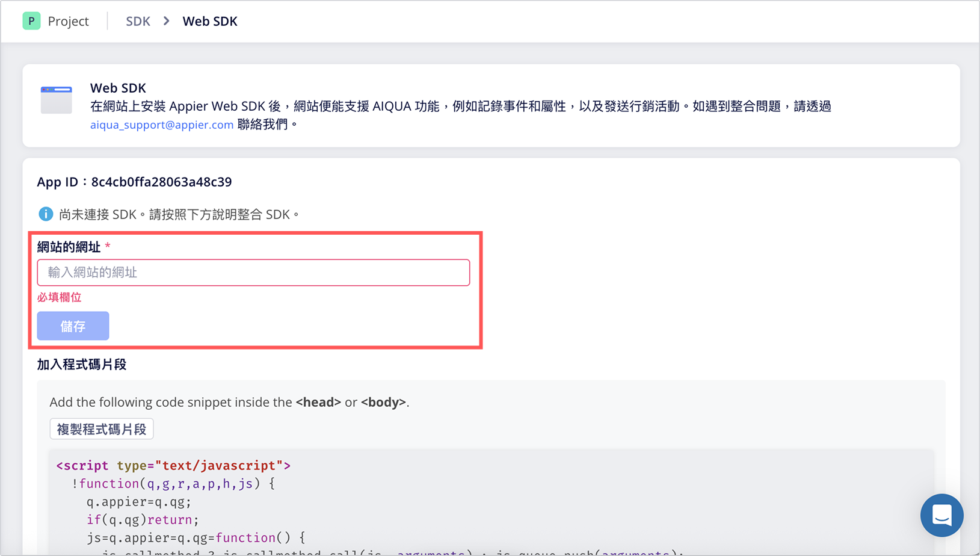Focus the 輸入網站的網址 input field
Viewport: 980px width, 556px height.
[253, 273]
